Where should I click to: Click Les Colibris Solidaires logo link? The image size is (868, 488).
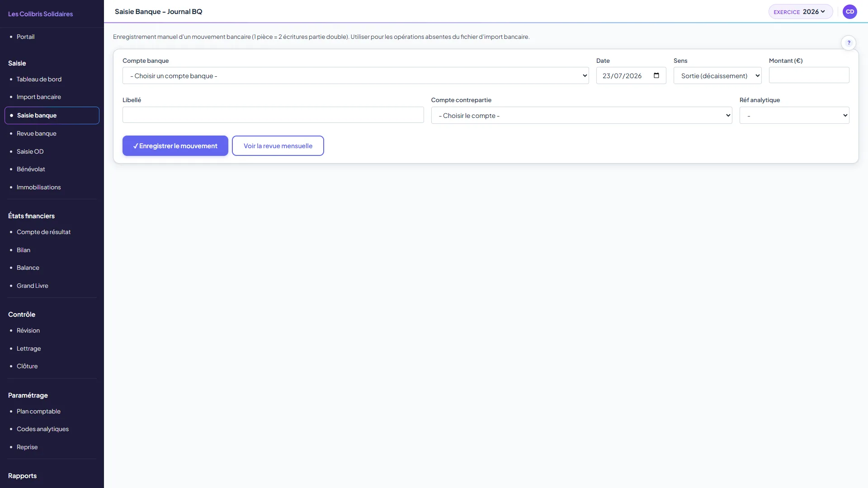pos(40,14)
